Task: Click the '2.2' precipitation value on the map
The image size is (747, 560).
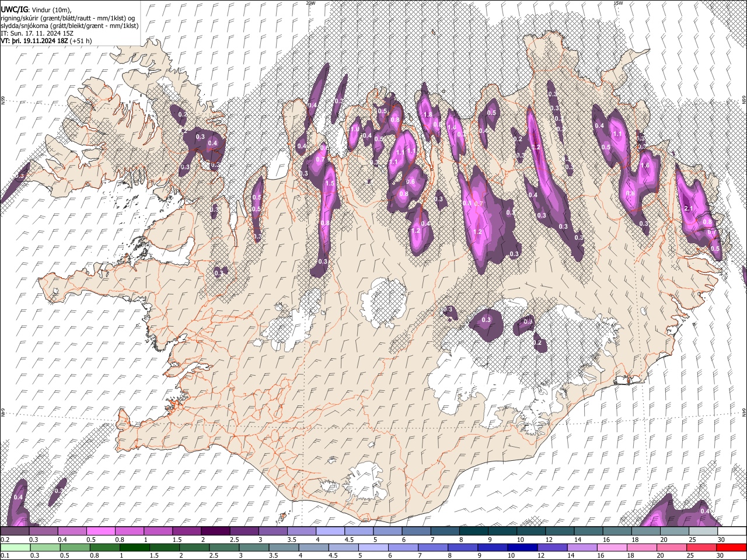Action: (x=535, y=148)
